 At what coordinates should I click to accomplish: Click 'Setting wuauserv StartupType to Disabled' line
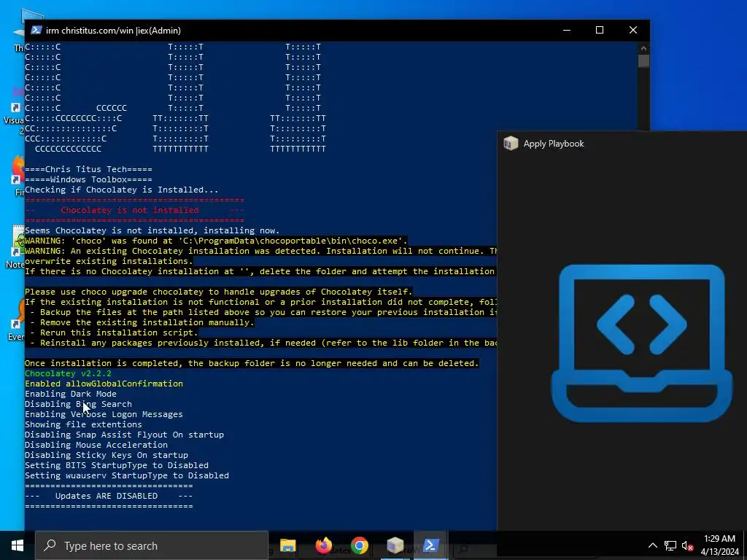[x=127, y=475]
